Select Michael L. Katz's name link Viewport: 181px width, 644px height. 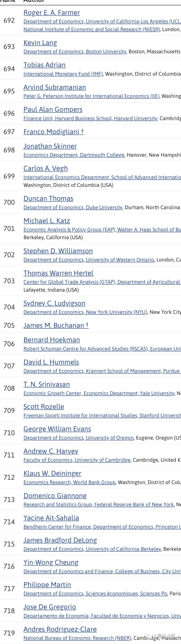[x=47, y=221]
